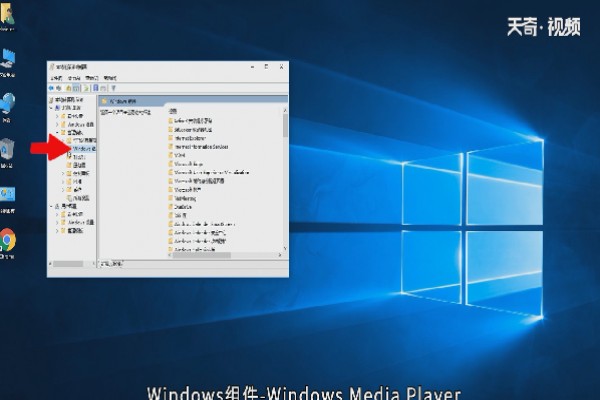Click the tree pane horizontal scrollbar thumb
Viewport: 600px width, 400px height.
[68, 264]
